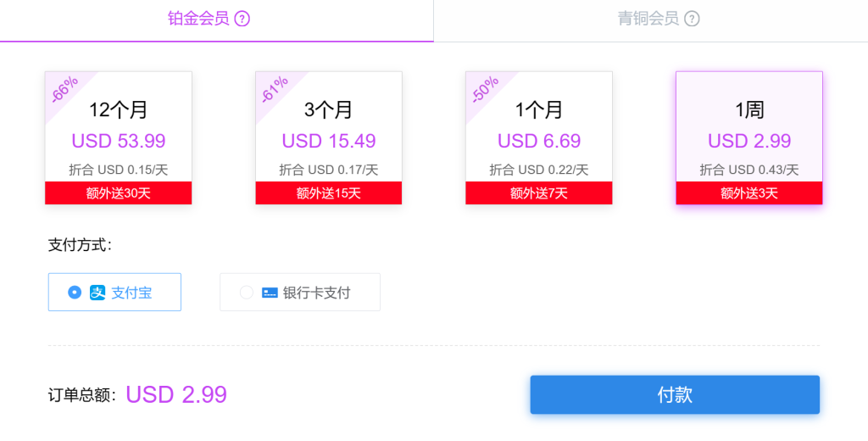Switch to the 青铜会员 tab
The height and width of the screenshot is (441, 868).
(651, 20)
